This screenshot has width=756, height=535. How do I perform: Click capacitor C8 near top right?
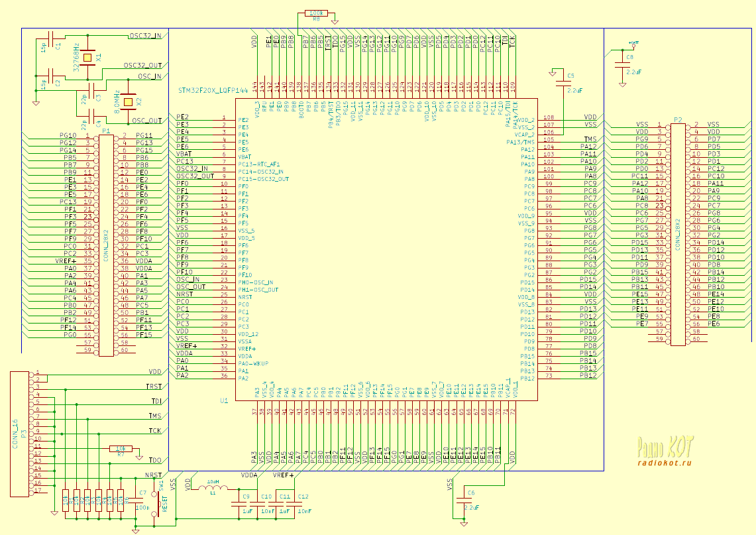pyautogui.click(x=622, y=65)
